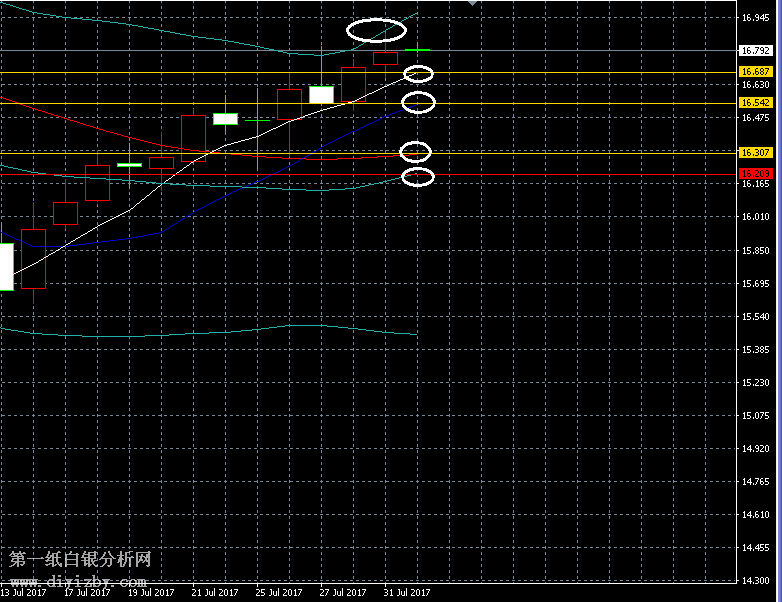Click the yellow 16.687 price label
Image resolution: width=782 pixels, height=602 pixels.
[755, 72]
